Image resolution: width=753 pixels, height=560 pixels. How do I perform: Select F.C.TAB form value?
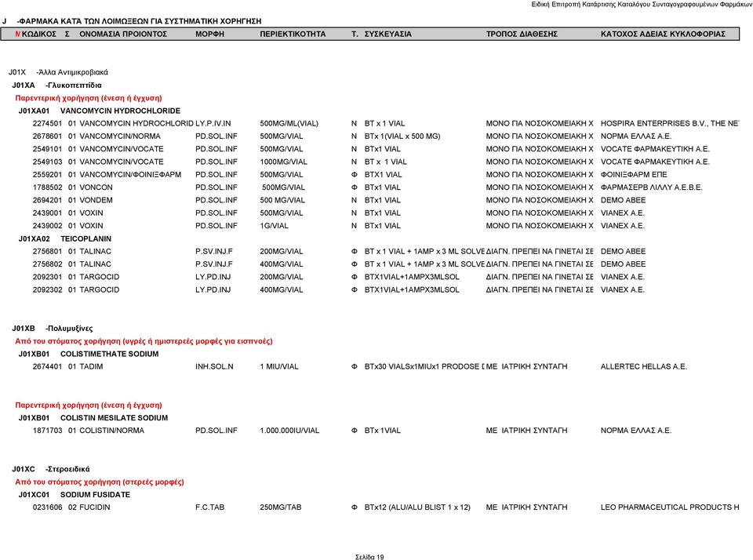coord(209,507)
